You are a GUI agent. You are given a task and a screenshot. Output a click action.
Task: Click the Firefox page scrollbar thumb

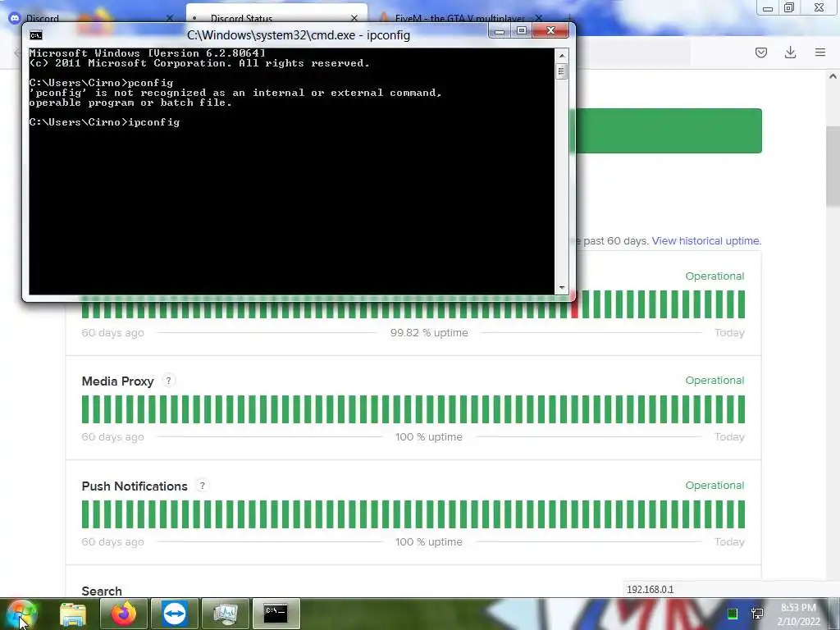[x=833, y=166]
